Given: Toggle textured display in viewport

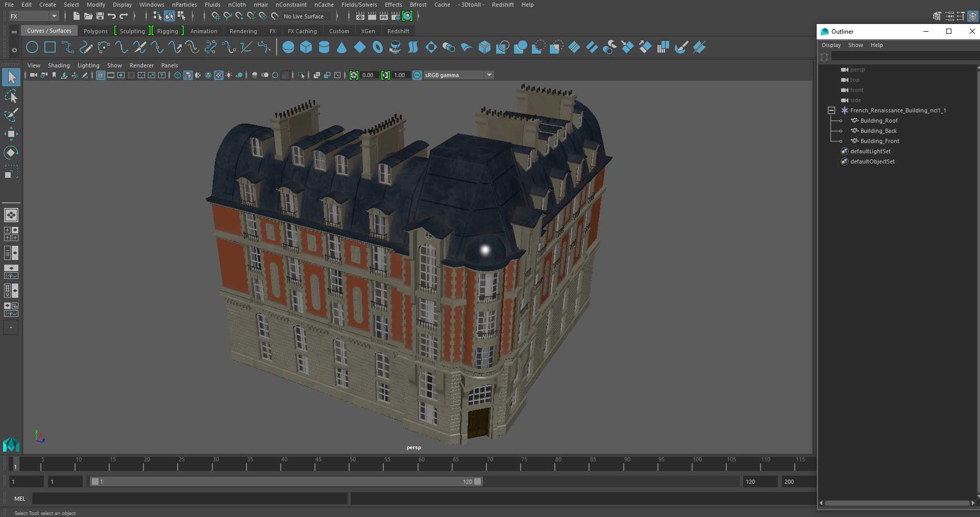Looking at the screenshot, I should coord(218,75).
